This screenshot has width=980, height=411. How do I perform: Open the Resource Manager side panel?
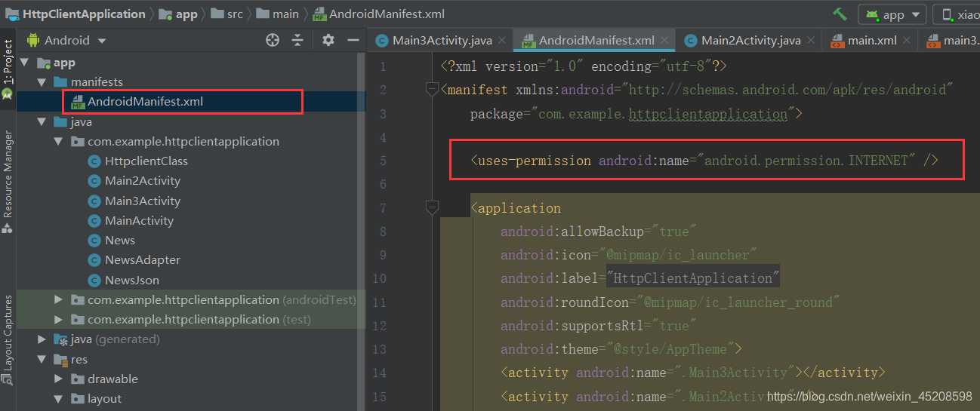click(8, 181)
